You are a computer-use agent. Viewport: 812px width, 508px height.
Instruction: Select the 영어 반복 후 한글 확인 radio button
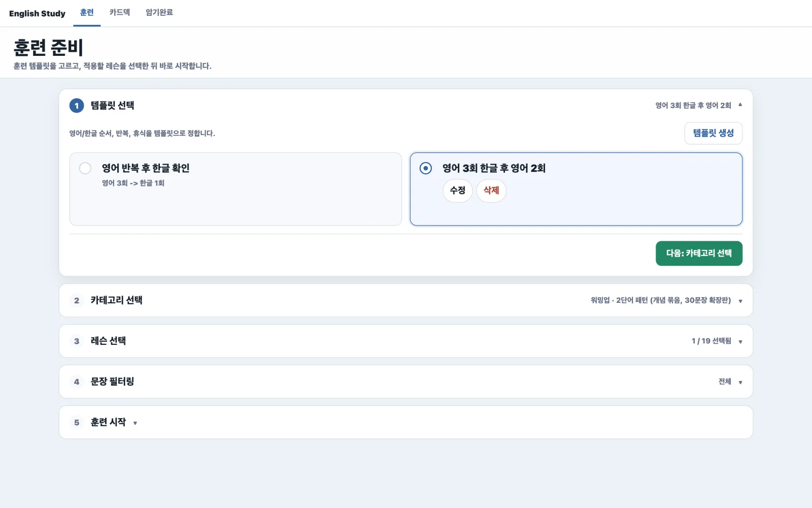coord(85,168)
